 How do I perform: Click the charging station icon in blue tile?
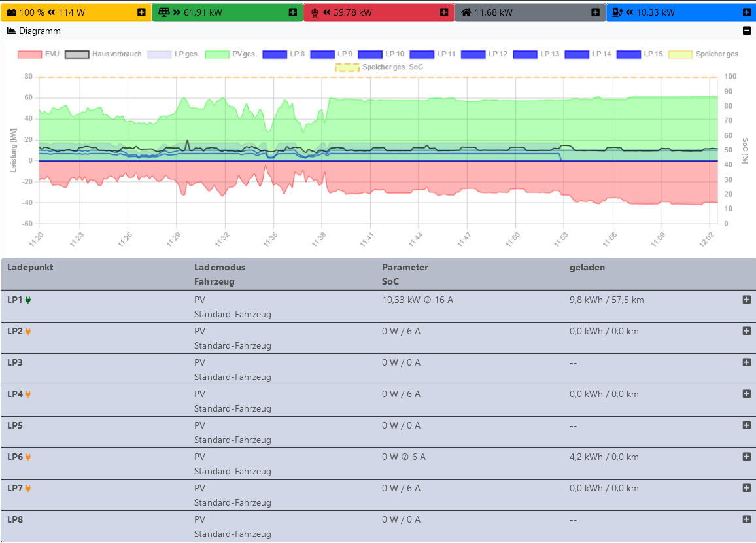click(x=617, y=12)
